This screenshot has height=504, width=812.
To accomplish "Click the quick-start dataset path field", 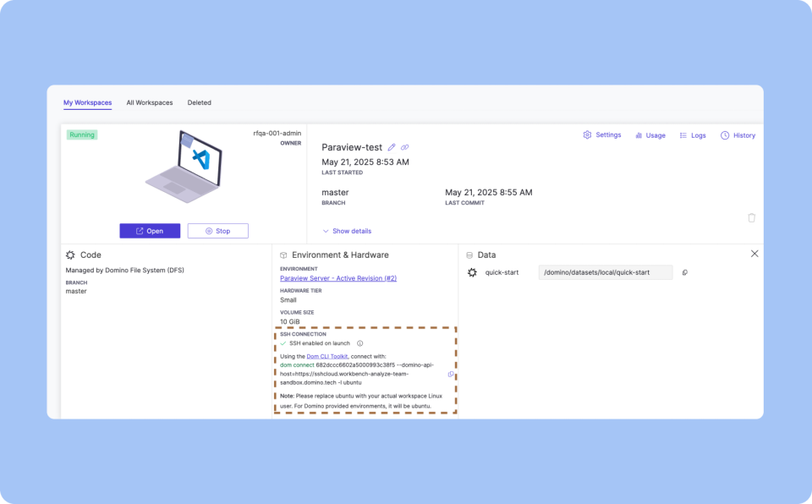I will point(606,272).
